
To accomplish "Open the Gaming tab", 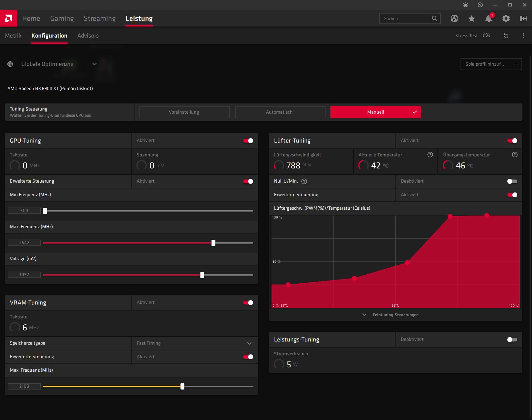I will tap(62, 18).
